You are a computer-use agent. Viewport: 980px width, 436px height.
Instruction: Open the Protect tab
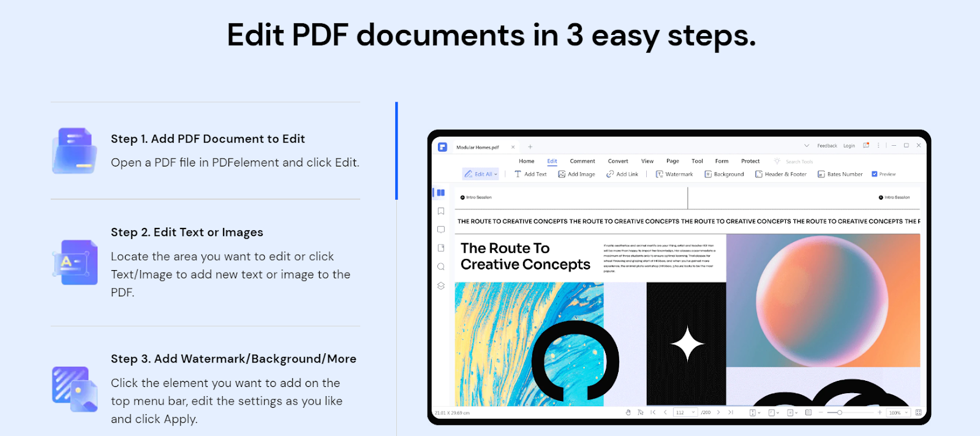point(750,161)
